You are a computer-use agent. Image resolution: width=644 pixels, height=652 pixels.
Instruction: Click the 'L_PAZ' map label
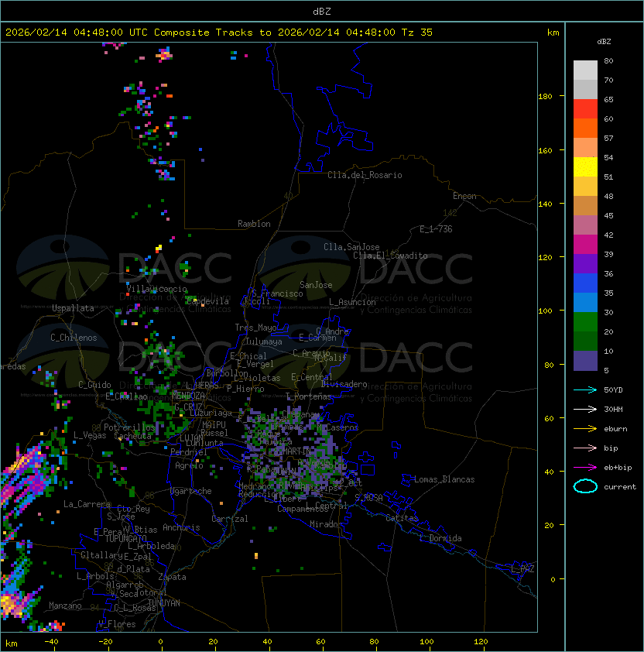click(522, 569)
